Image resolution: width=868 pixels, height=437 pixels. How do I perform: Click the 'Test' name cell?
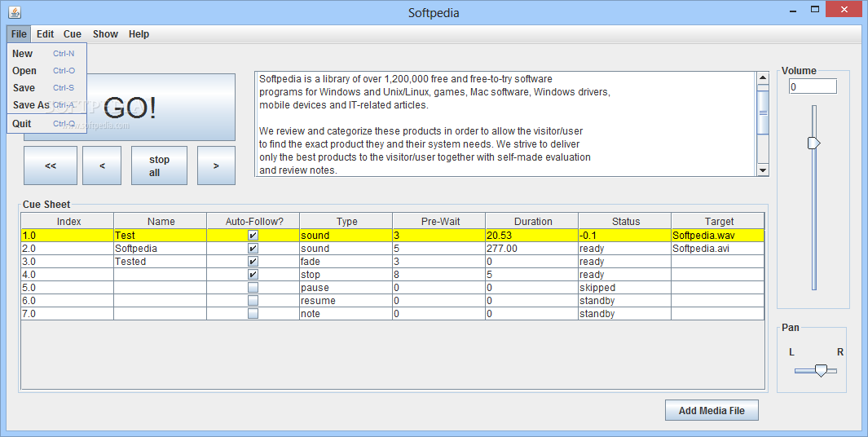click(x=160, y=236)
